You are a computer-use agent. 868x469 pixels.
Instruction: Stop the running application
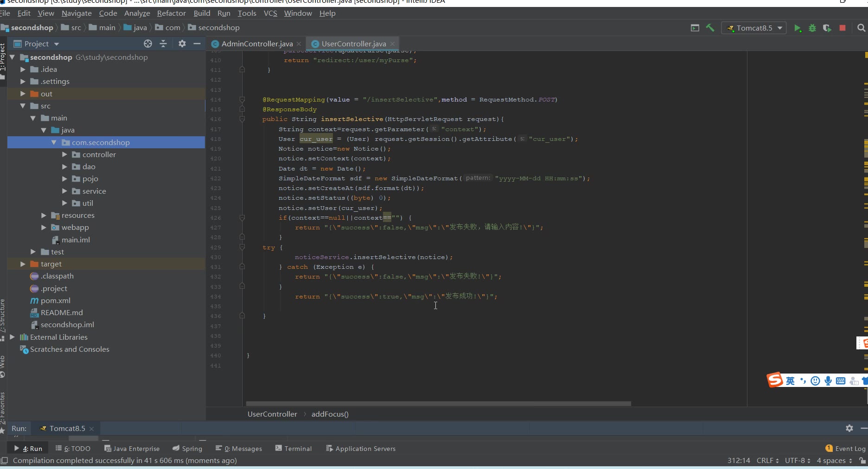842,28
